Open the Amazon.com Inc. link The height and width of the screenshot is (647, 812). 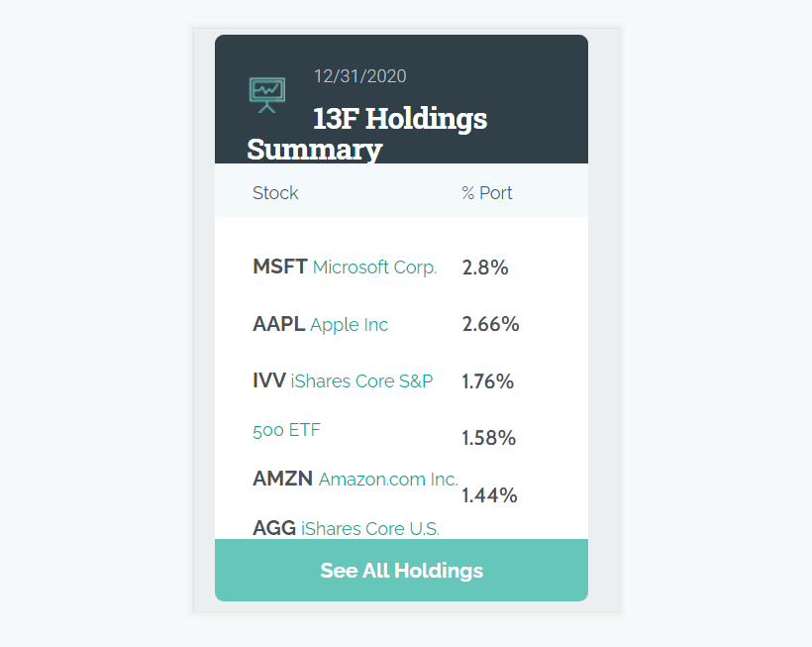[387, 480]
